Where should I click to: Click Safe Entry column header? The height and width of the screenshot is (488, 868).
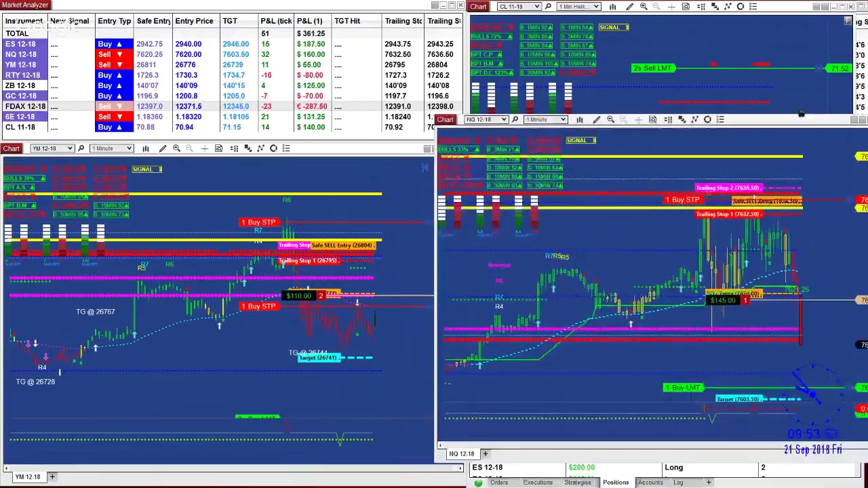153,21
